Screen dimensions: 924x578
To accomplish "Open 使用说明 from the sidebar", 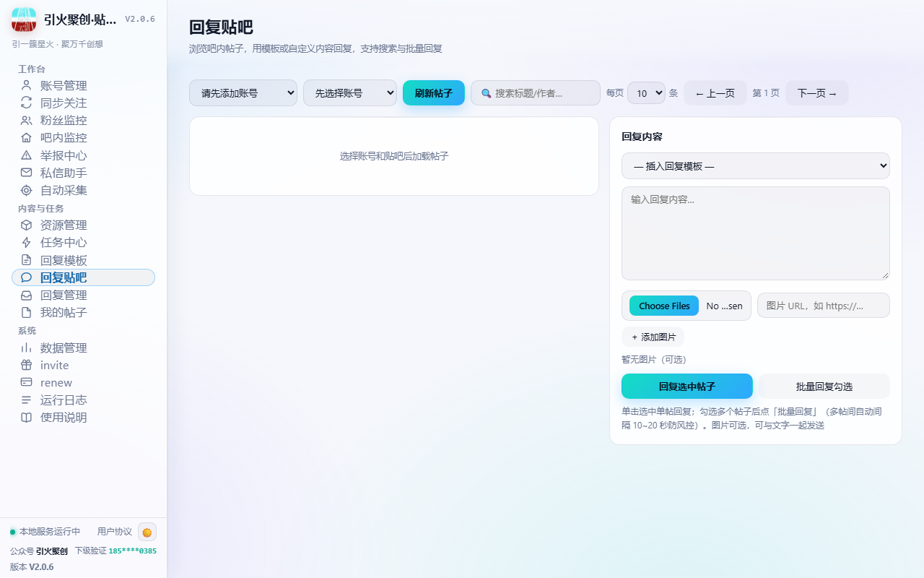I will tap(83, 418).
